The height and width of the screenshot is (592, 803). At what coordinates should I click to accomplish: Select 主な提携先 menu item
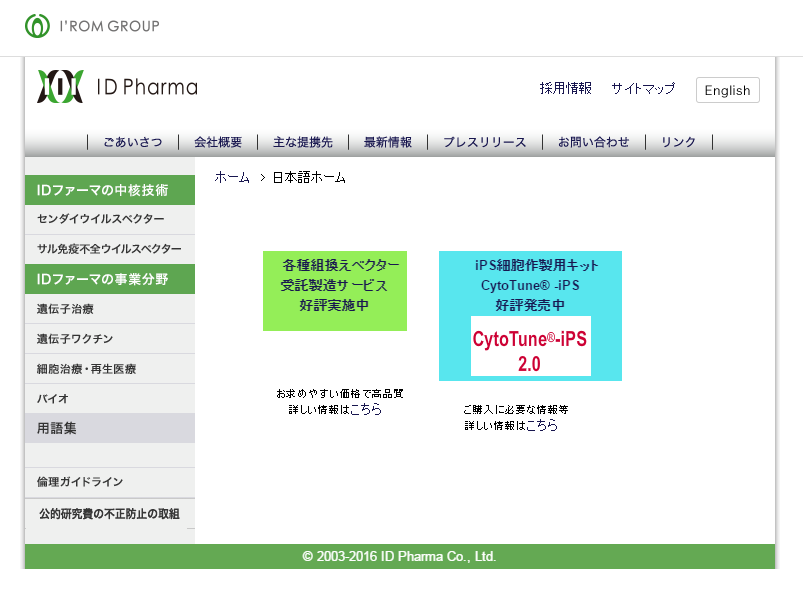[x=303, y=142]
